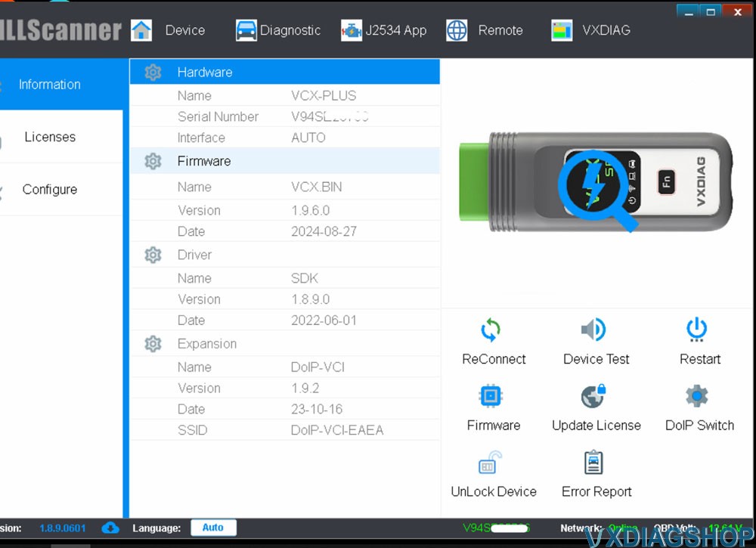Screen dimensions: 756x548
Task: Click the ReConnect arrows icon
Action: point(491,330)
